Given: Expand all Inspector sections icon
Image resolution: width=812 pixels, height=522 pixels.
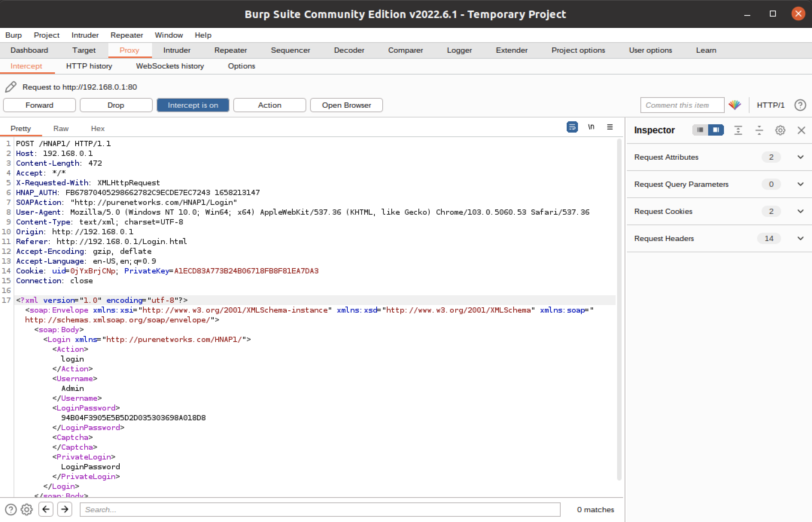Looking at the screenshot, I should coord(738,130).
